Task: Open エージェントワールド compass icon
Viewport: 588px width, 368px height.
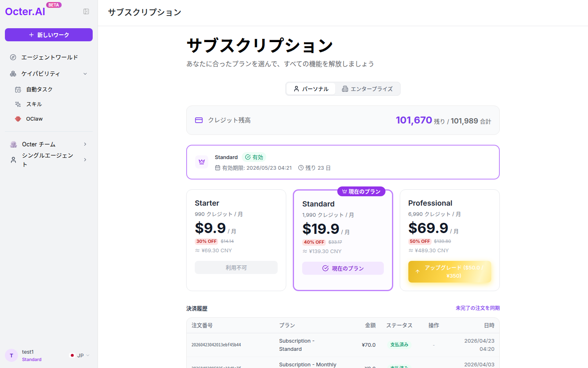Action: (x=13, y=57)
